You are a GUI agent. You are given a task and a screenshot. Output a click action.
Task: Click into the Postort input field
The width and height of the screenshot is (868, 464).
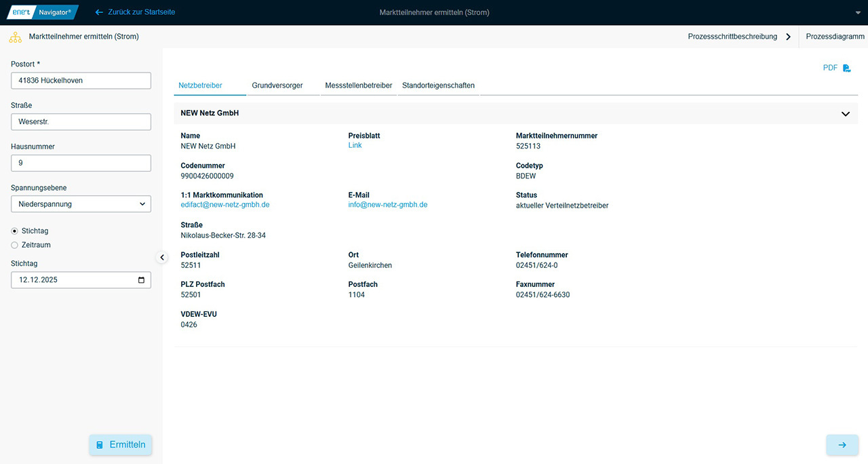coord(81,80)
